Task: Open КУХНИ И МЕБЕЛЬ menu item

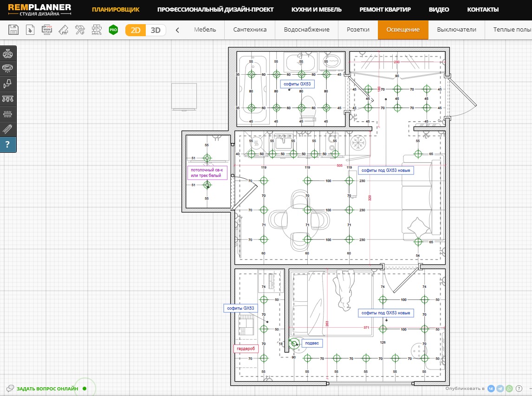Action: point(317,9)
